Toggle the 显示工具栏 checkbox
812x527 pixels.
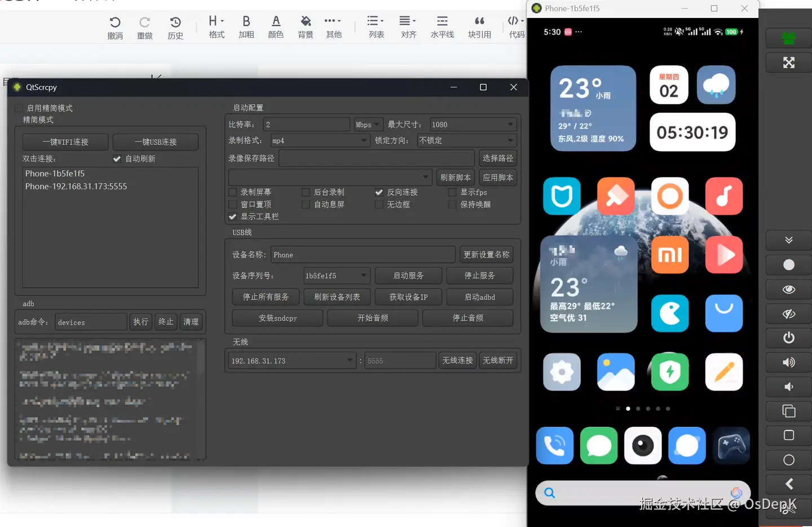pyautogui.click(x=232, y=216)
